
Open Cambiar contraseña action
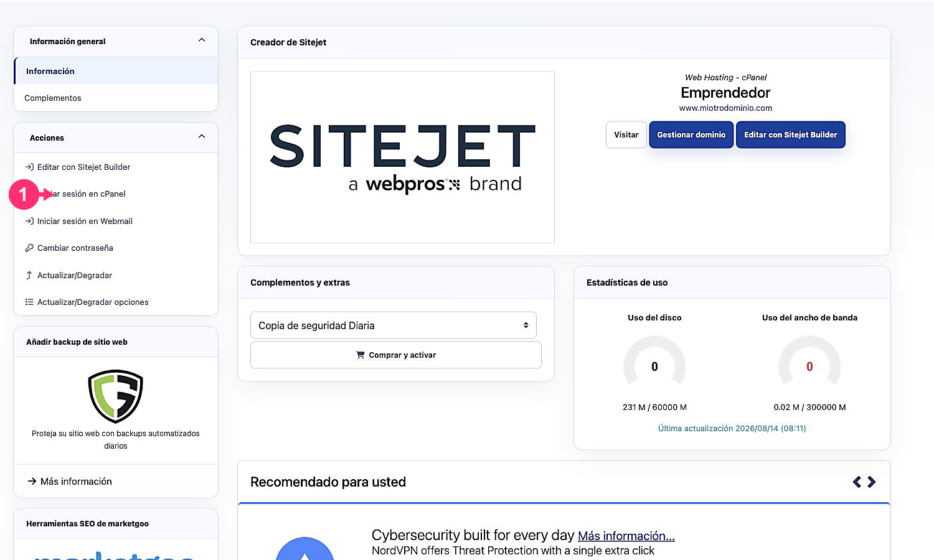[x=75, y=248]
